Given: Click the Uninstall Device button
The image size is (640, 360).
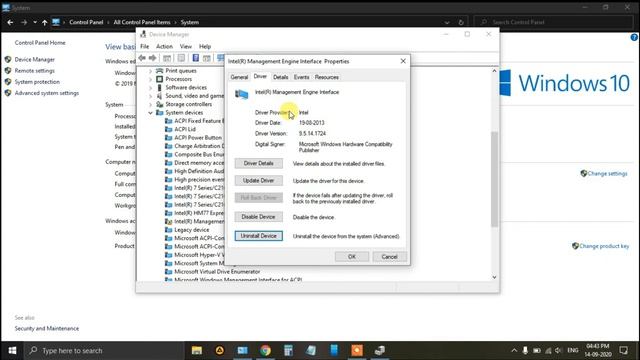Looking at the screenshot, I should [258, 236].
